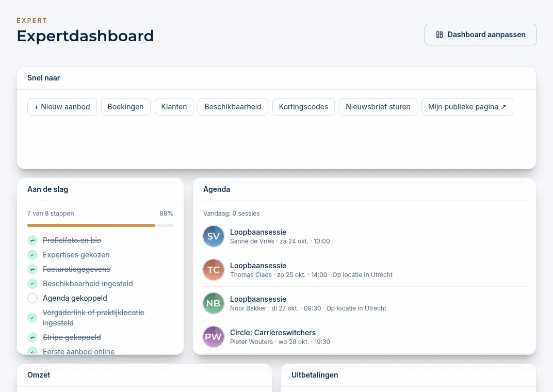This screenshot has width=553, height=392.
Task: Toggle check for Profielfoto en bio
Action: pyautogui.click(x=32, y=240)
